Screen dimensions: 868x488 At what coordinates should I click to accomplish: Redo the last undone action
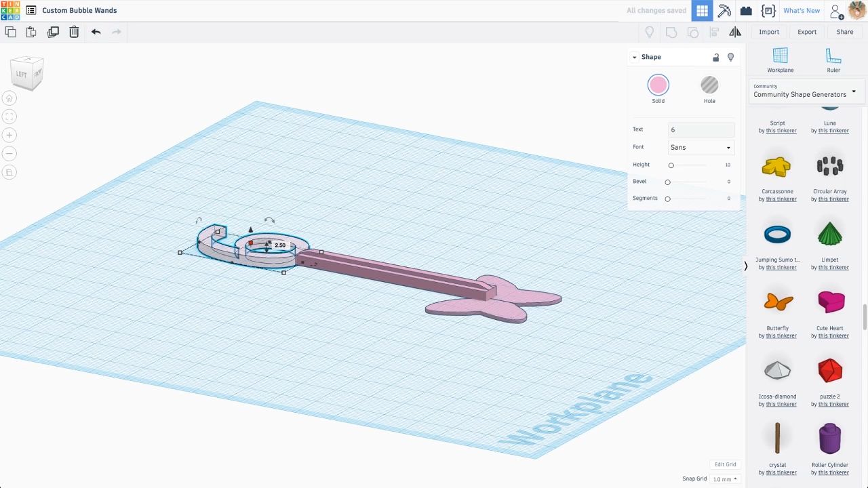pos(117,32)
